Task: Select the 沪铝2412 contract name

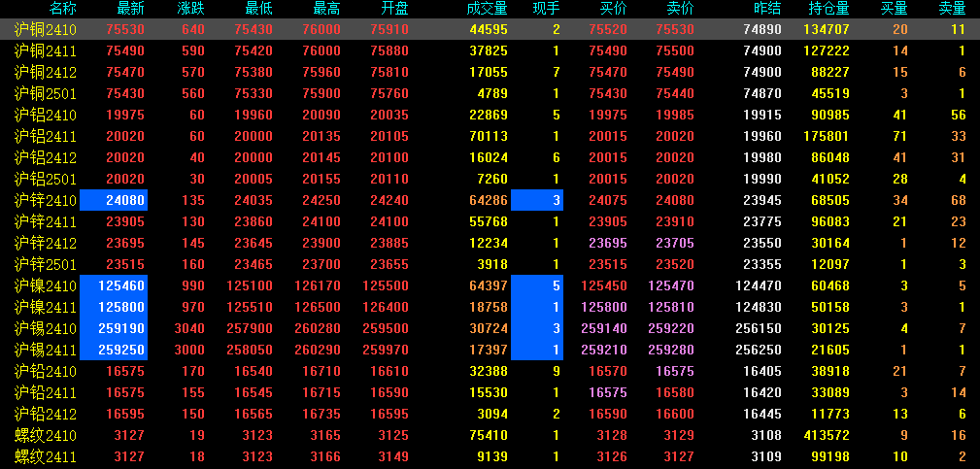Action: click(x=45, y=157)
